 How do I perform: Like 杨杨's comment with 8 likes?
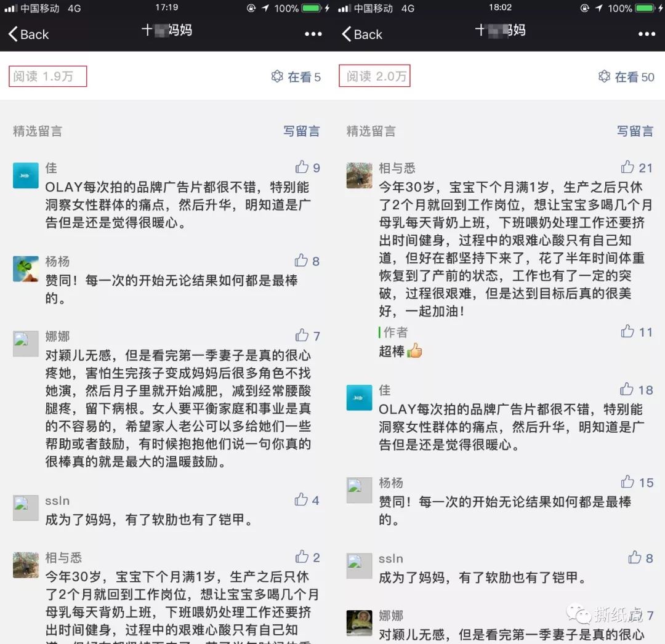pos(301,260)
